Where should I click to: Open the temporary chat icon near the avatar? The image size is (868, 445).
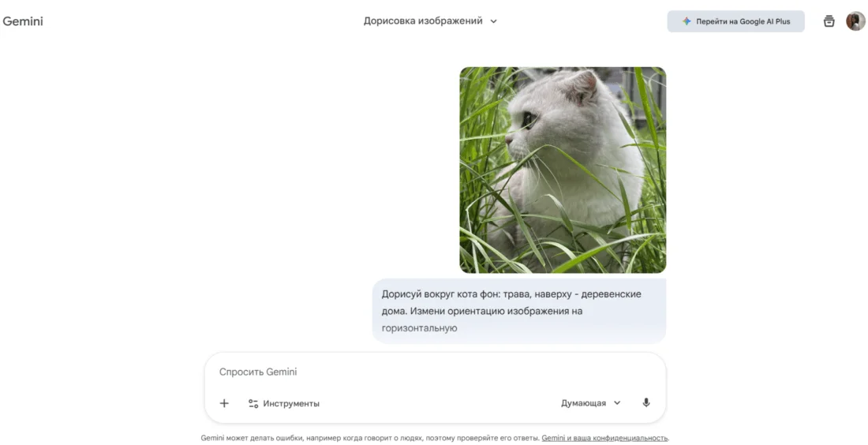[x=829, y=21]
